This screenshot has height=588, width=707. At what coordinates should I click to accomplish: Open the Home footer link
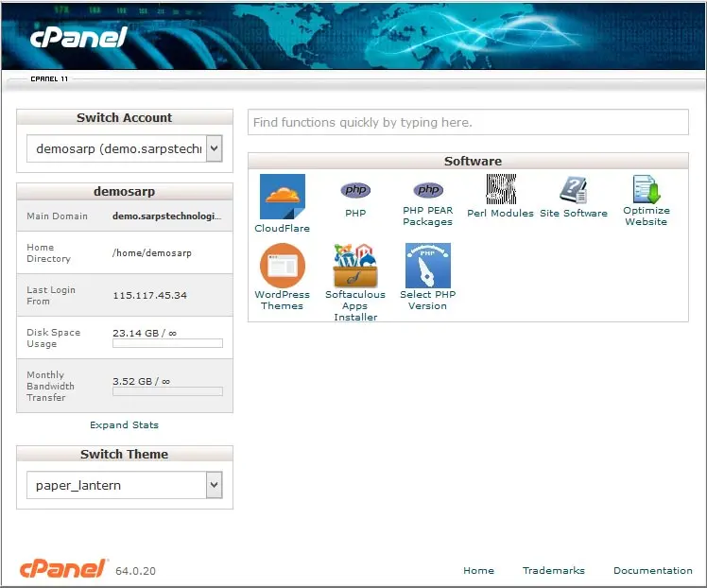478,570
